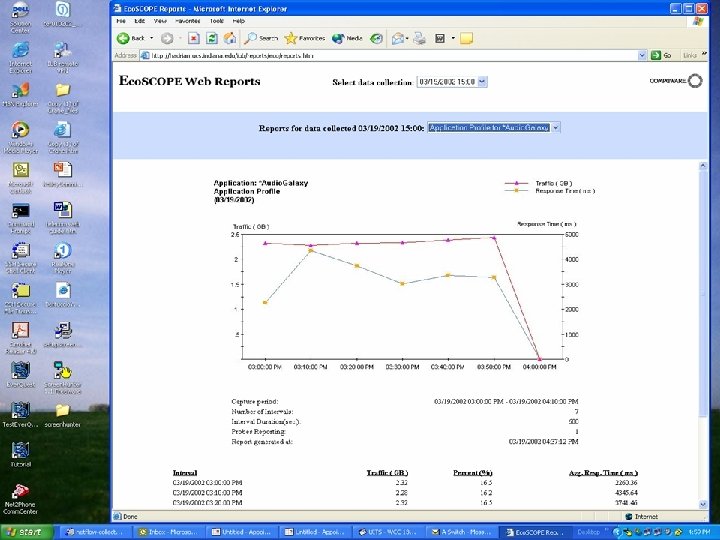This screenshot has width=720, height=540.
Task: Open the Tools menu
Action: [217, 21]
